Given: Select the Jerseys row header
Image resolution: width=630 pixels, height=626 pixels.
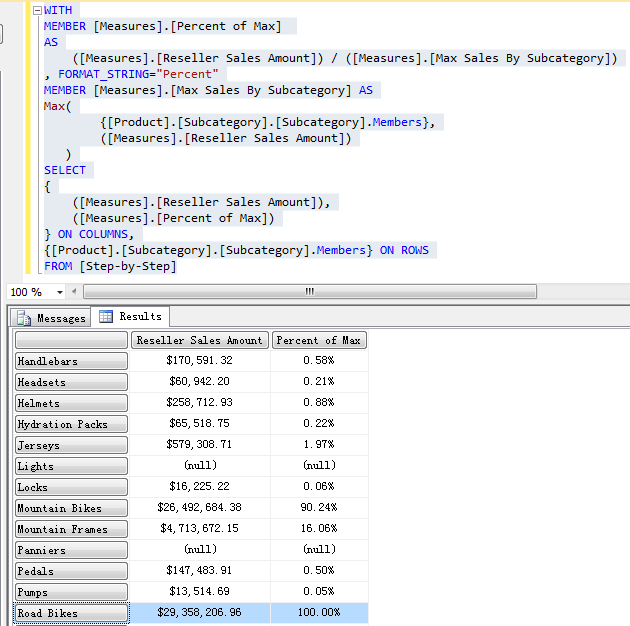Looking at the screenshot, I should 72,445.
